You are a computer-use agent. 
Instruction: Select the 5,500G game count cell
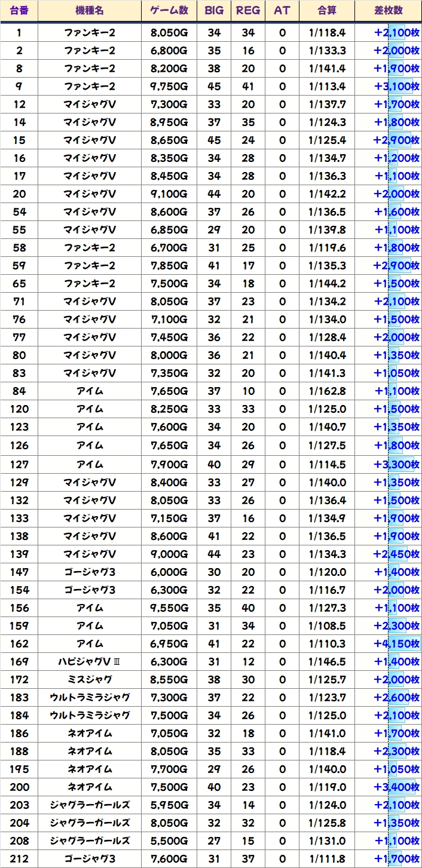(x=169, y=841)
